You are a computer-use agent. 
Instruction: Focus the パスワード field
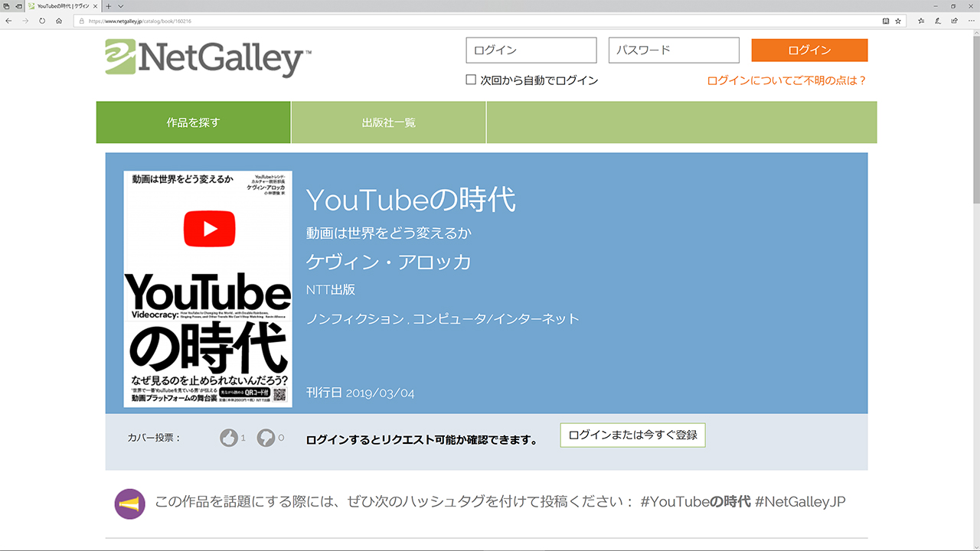point(674,51)
